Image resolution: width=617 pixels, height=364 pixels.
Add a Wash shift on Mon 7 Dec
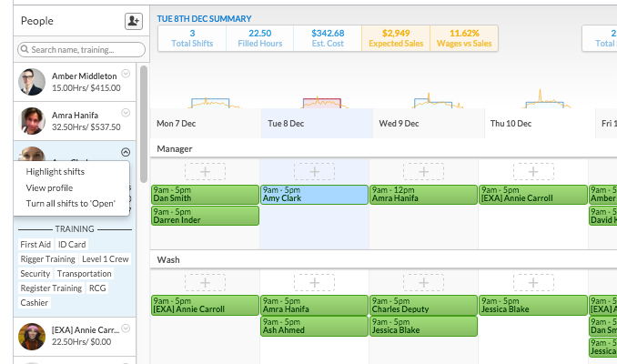(x=204, y=283)
